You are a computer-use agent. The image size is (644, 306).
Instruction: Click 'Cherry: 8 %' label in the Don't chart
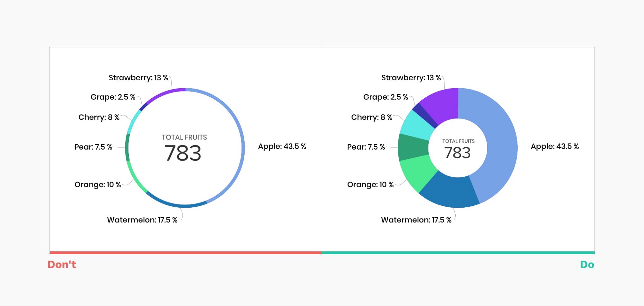pyautogui.click(x=99, y=117)
